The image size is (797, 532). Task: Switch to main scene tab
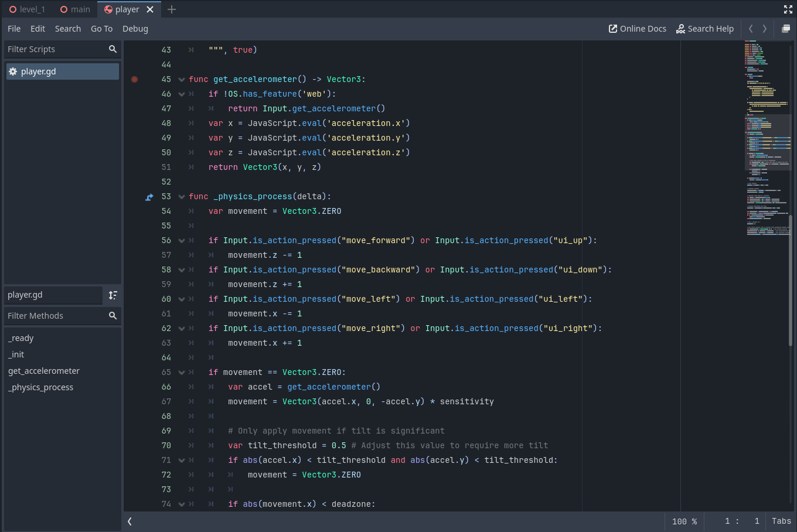pyautogui.click(x=75, y=9)
